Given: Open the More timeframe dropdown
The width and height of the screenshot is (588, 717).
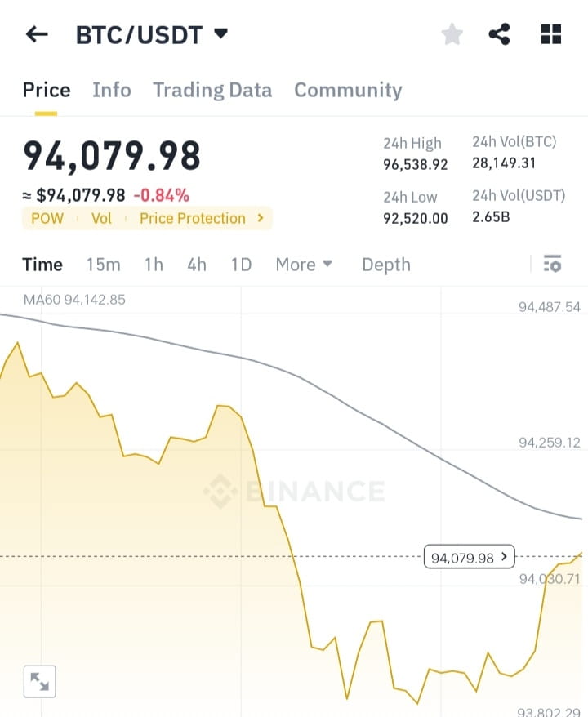Looking at the screenshot, I should (304, 264).
